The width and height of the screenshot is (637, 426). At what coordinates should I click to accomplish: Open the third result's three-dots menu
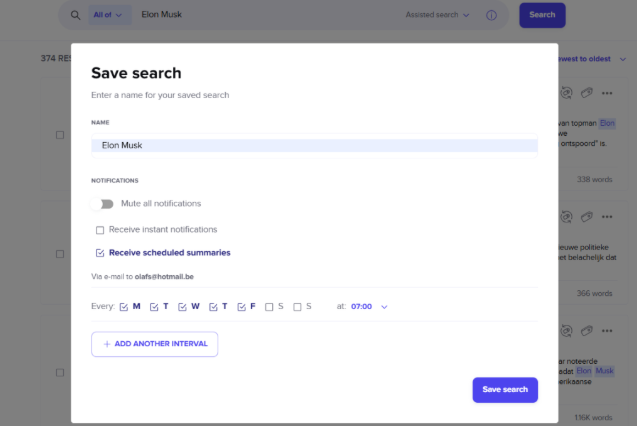609,330
